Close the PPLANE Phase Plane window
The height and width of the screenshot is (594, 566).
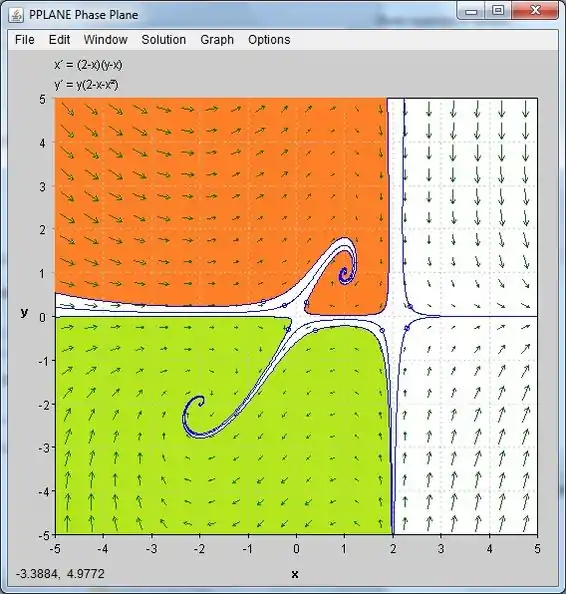coord(535,11)
